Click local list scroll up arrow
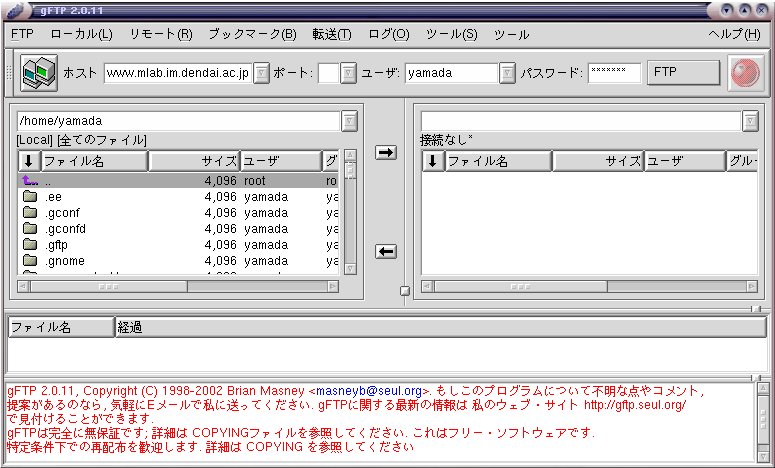 pyautogui.click(x=350, y=155)
